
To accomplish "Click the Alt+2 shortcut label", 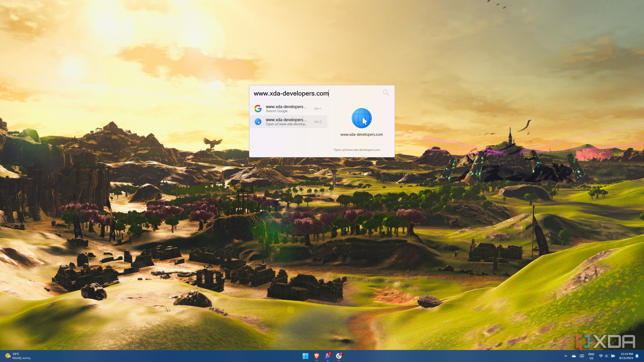I will click(318, 122).
